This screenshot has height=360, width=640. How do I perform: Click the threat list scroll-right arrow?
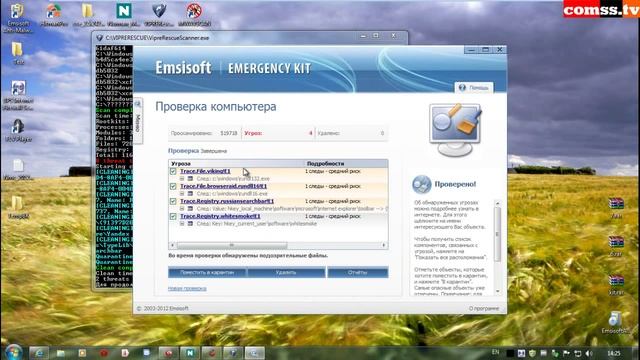(384, 245)
